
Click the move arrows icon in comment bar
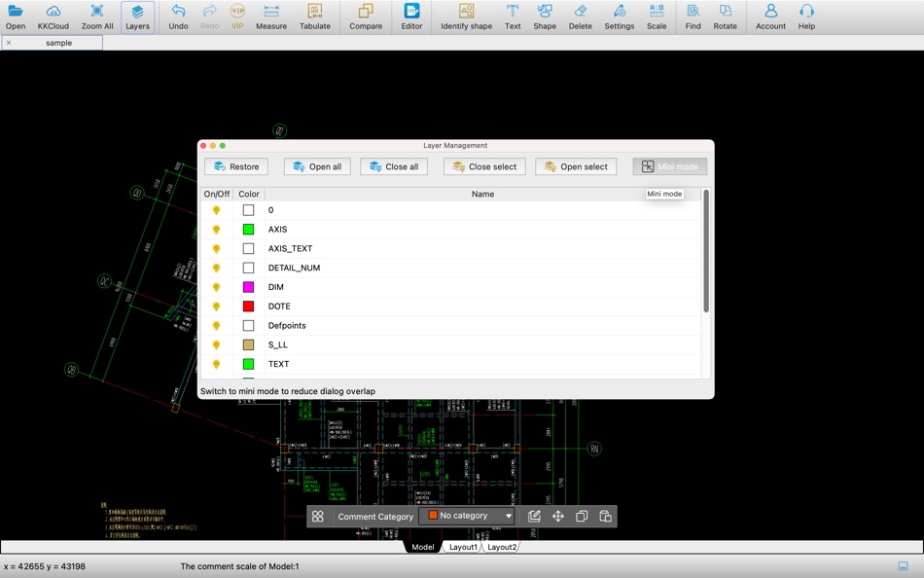(x=557, y=516)
